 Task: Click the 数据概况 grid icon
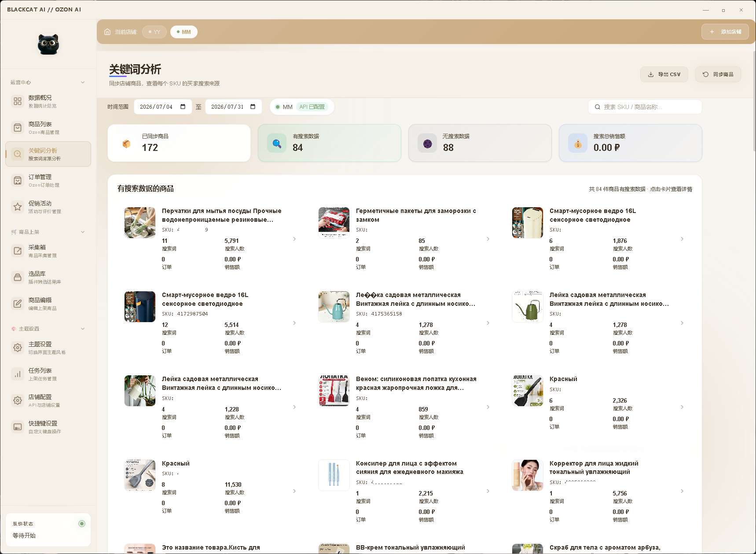(x=18, y=101)
